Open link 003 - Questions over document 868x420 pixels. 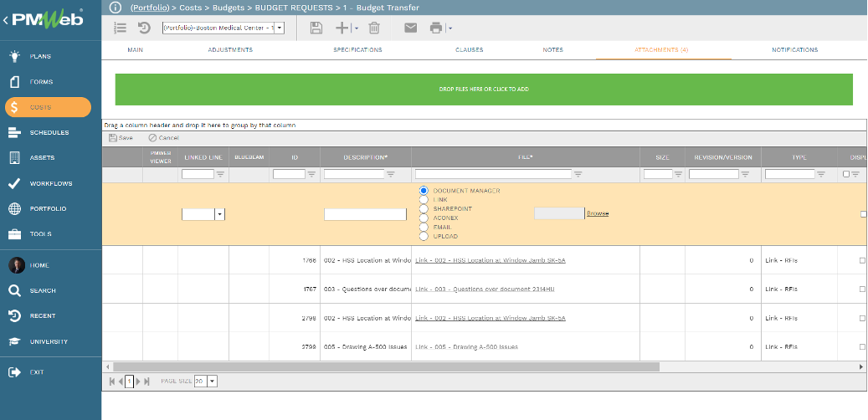pos(485,289)
